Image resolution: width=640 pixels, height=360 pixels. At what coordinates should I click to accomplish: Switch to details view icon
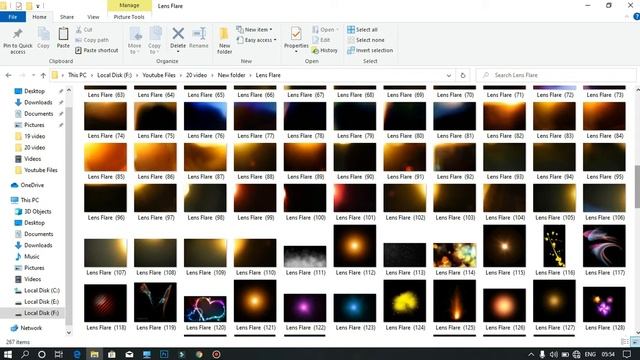[625, 342]
